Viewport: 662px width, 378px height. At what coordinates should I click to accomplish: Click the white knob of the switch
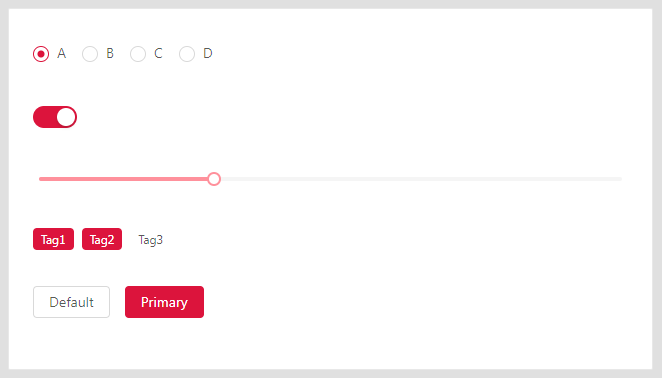[x=66, y=117]
